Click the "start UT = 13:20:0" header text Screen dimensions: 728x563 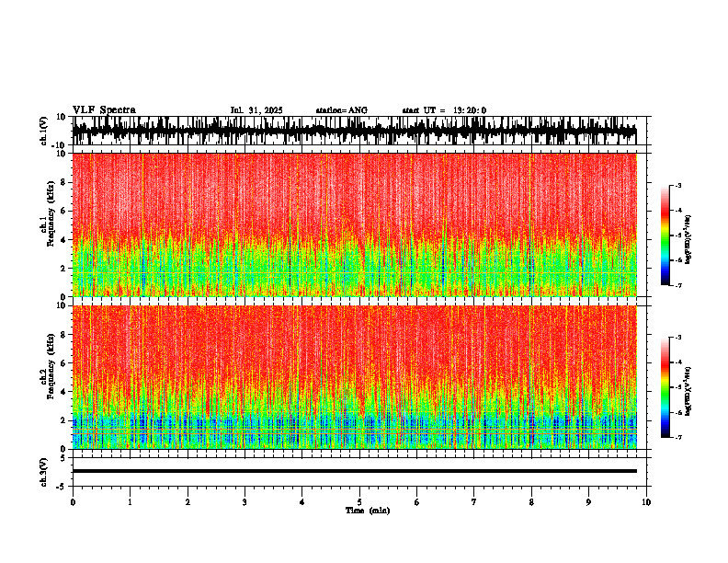point(444,110)
